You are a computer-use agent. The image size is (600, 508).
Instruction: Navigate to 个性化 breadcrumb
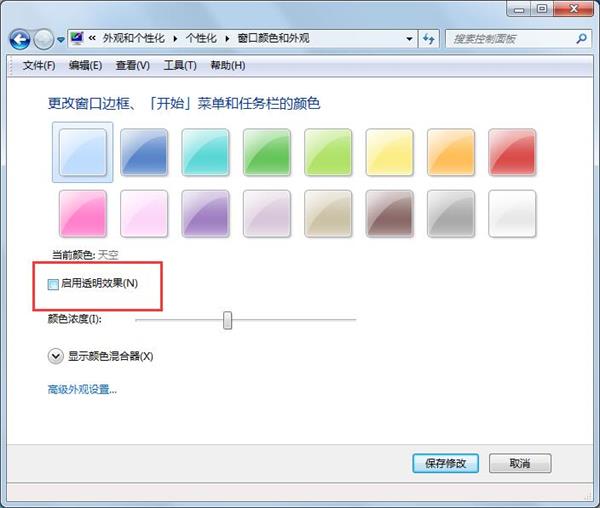pyautogui.click(x=201, y=38)
